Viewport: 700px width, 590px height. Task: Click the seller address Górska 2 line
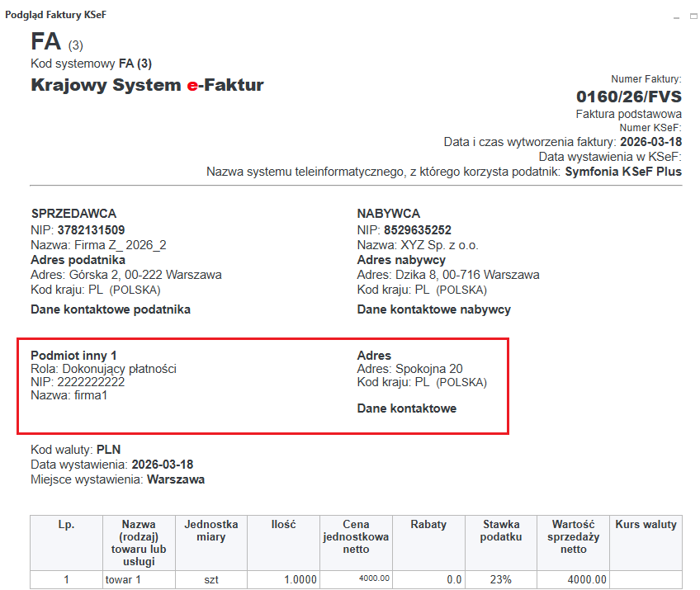125,275
